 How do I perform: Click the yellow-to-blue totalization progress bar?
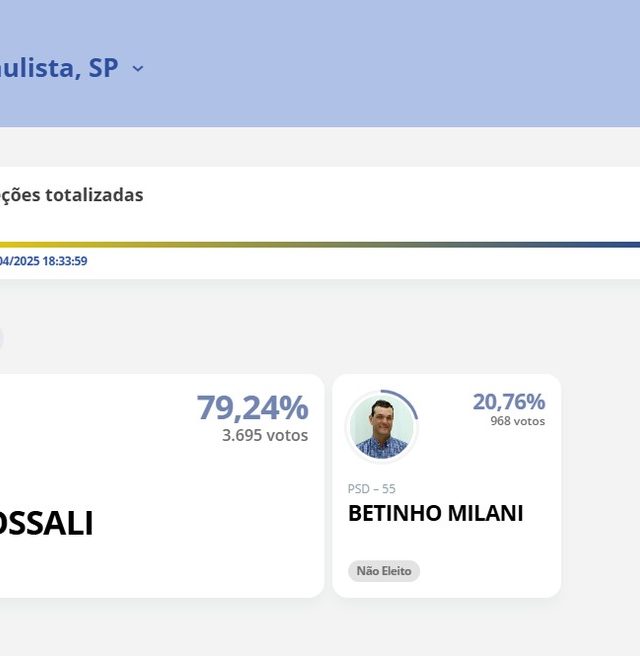tap(320, 244)
